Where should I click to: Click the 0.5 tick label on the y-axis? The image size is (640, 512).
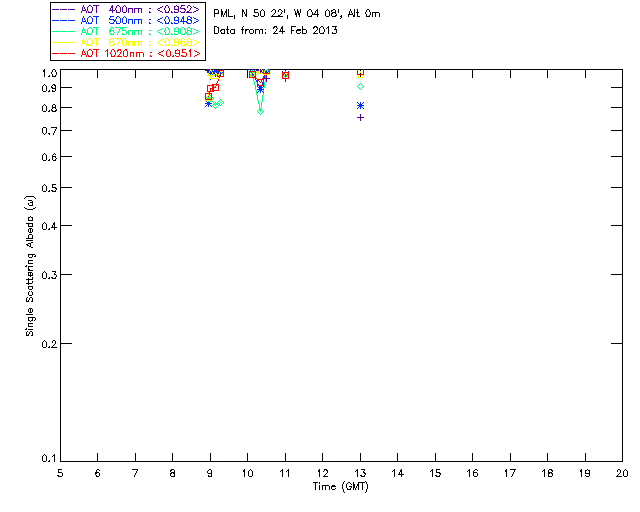(x=49, y=188)
